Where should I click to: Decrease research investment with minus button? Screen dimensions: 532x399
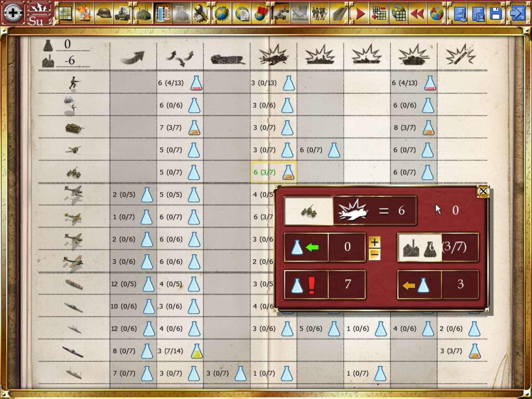pos(375,254)
